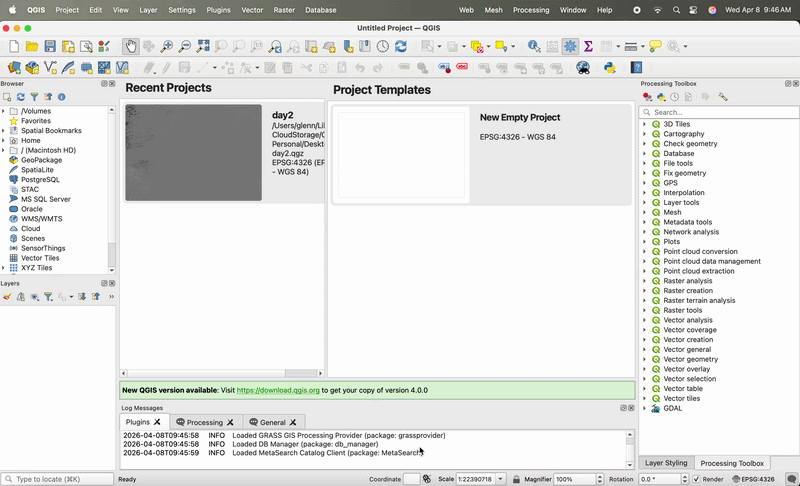Click the Map Tips speech bubble icon
This screenshot has height=486, width=800.
point(656,46)
